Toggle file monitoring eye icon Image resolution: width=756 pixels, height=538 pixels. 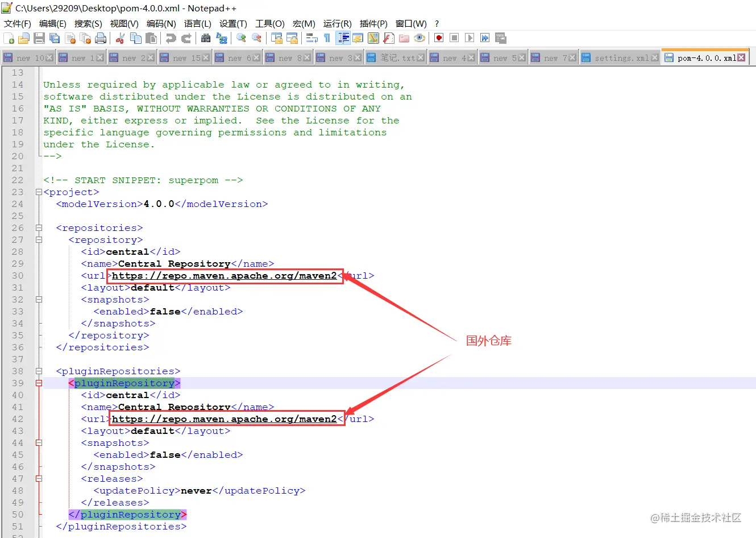point(419,38)
